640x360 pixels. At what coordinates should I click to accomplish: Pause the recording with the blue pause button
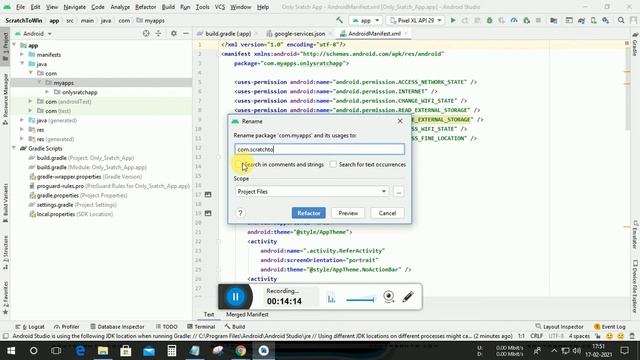coord(236,297)
